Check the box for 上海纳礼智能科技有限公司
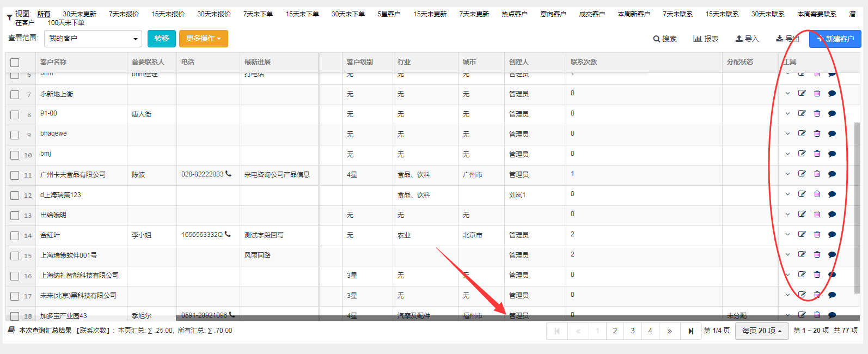Screen dimensions: 868x354 [15, 276]
